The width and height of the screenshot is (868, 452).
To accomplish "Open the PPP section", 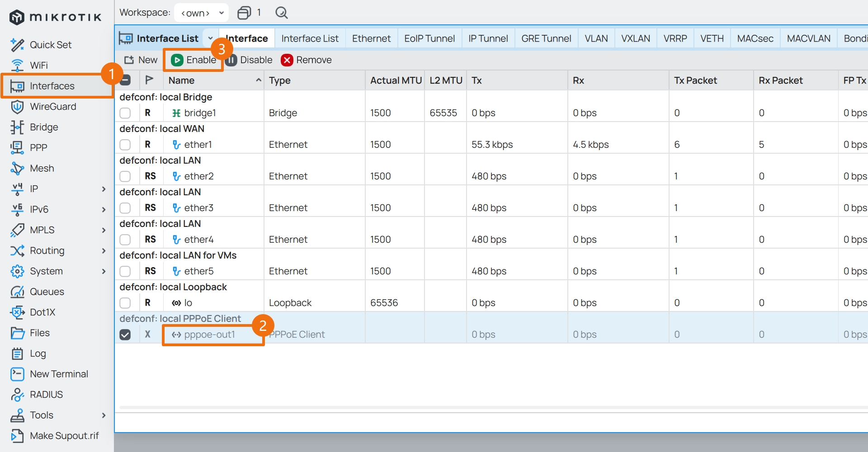I will [x=38, y=147].
